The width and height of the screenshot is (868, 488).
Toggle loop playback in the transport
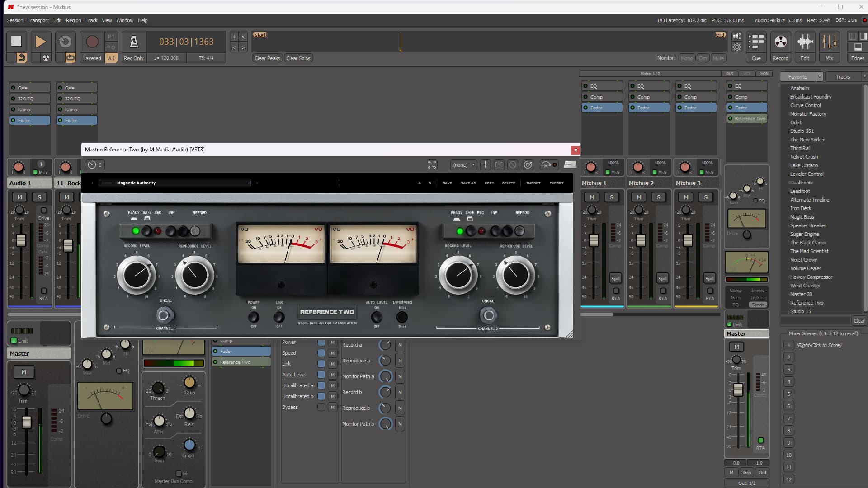pos(65,41)
